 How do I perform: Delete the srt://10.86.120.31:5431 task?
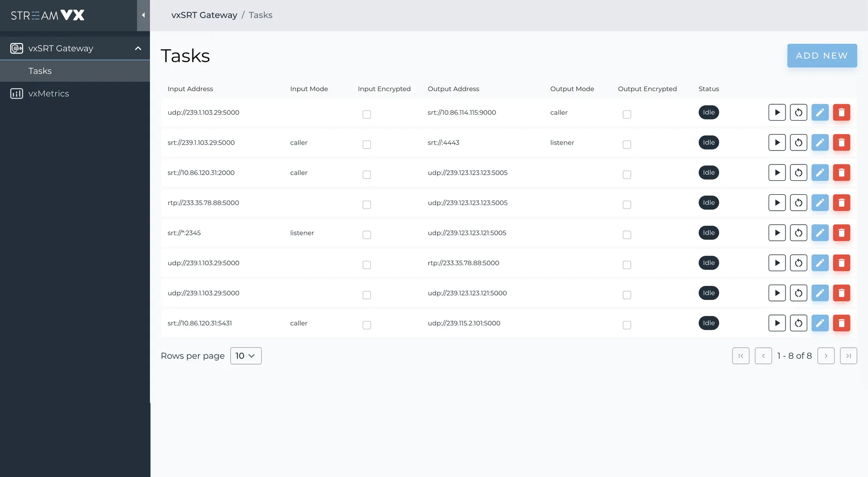pyautogui.click(x=841, y=323)
